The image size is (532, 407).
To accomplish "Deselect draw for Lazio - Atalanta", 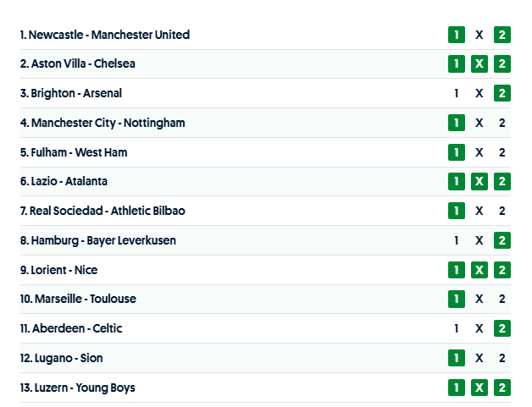I will (x=479, y=182).
